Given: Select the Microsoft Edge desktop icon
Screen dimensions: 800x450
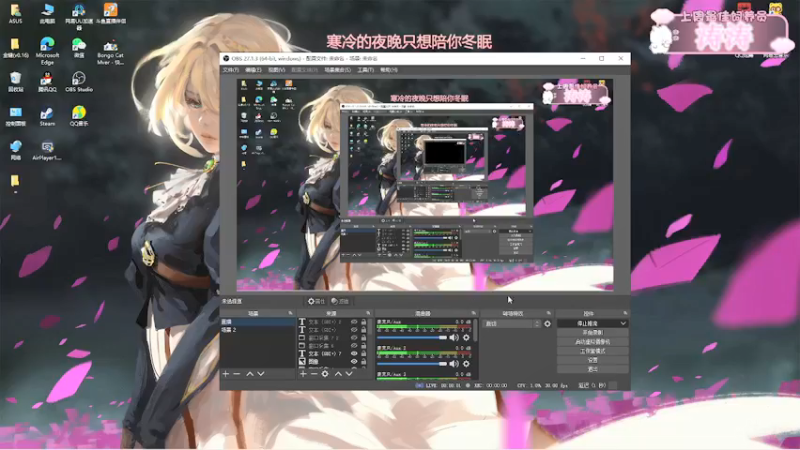Looking at the screenshot, I should [47, 51].
